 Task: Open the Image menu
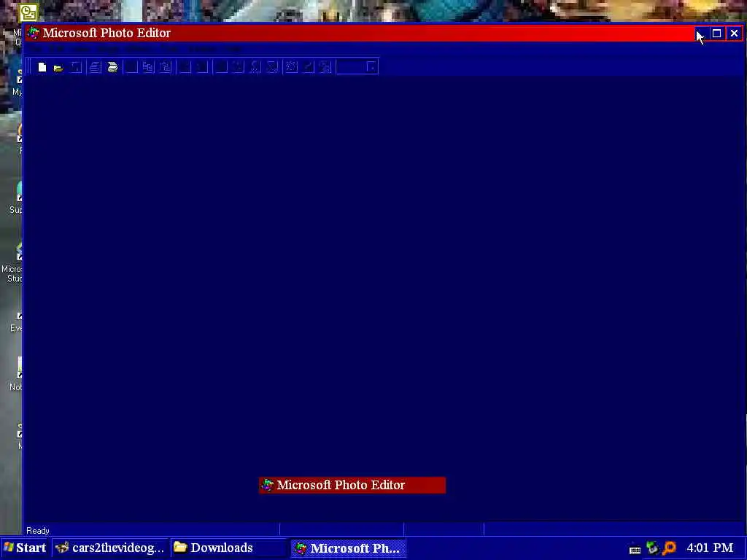109,49
